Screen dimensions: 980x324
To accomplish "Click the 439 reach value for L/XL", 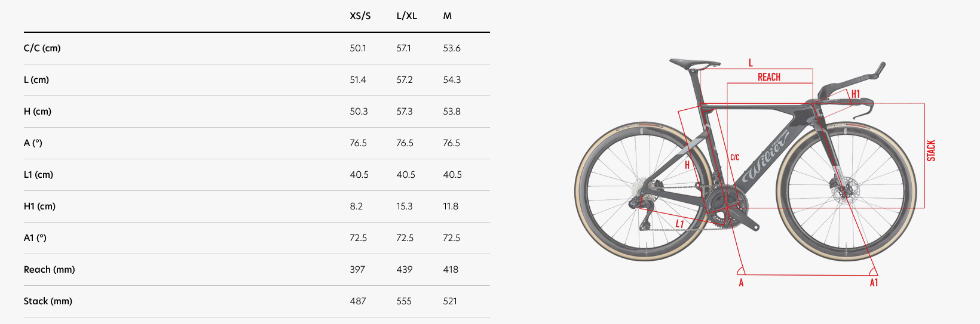I will pos(405,270).
